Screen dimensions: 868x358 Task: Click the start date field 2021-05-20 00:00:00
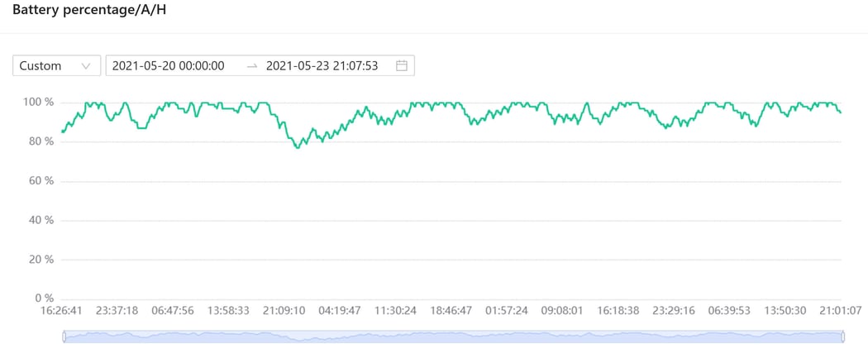point(169,66)
